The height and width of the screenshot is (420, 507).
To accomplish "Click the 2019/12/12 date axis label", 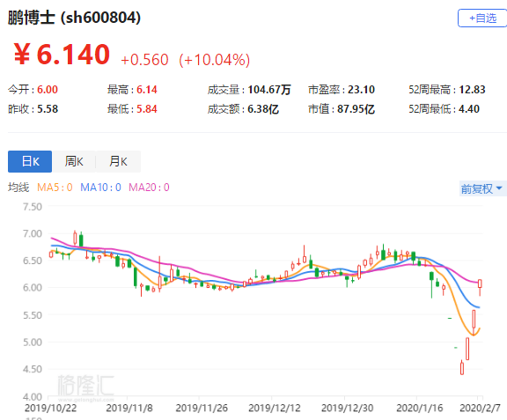I will pos(275,408).
